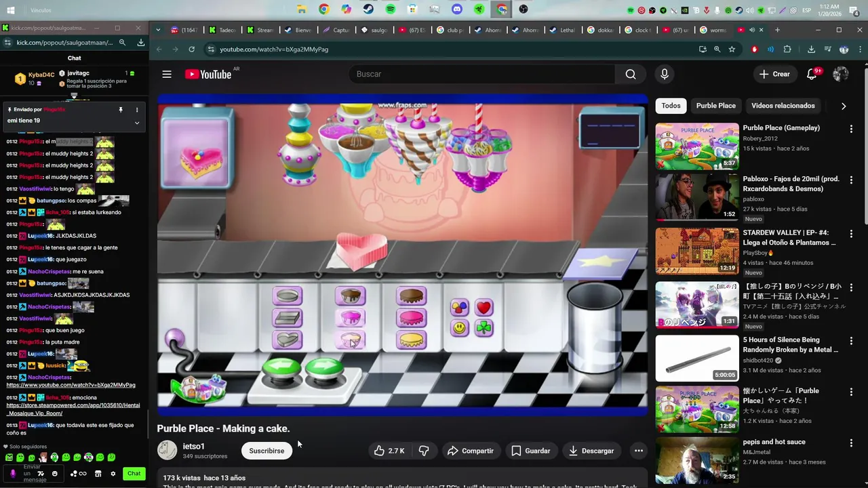Screen dimensions: 868x488
Task: Subscribe to ietso1 channel
Action: click(267, 451)
